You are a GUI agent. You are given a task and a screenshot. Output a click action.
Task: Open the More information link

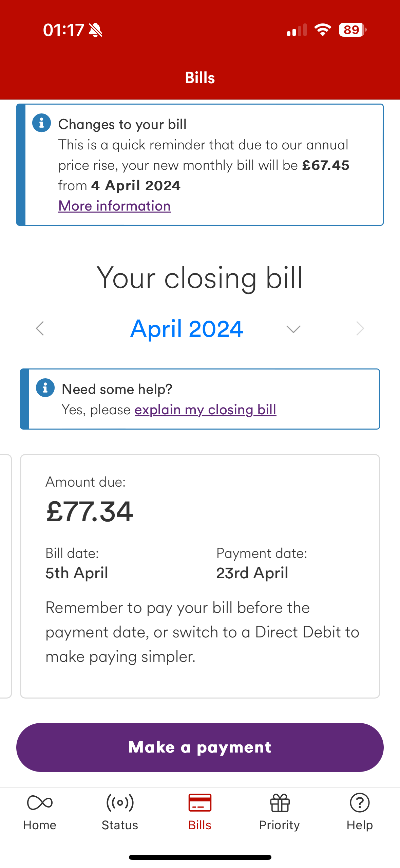pyautogui.click(x=114, y=206)
